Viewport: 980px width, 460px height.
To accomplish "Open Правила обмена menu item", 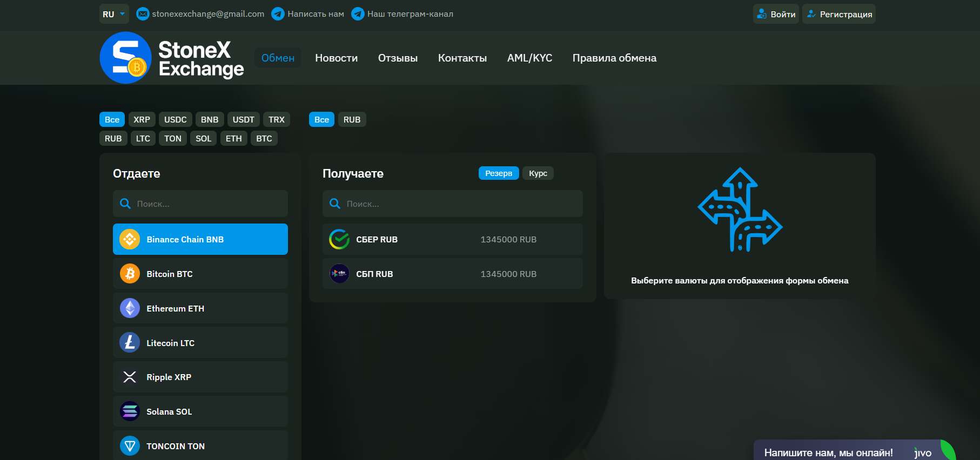I will click(x=614, y=58).
